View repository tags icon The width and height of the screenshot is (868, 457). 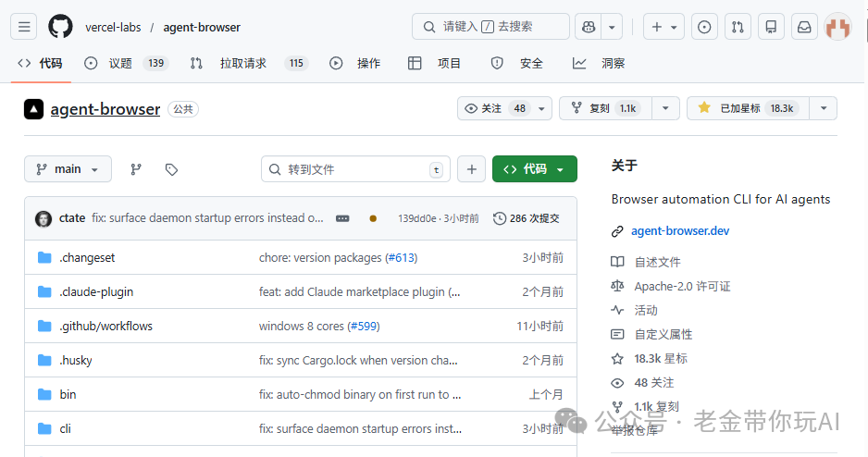171,169
